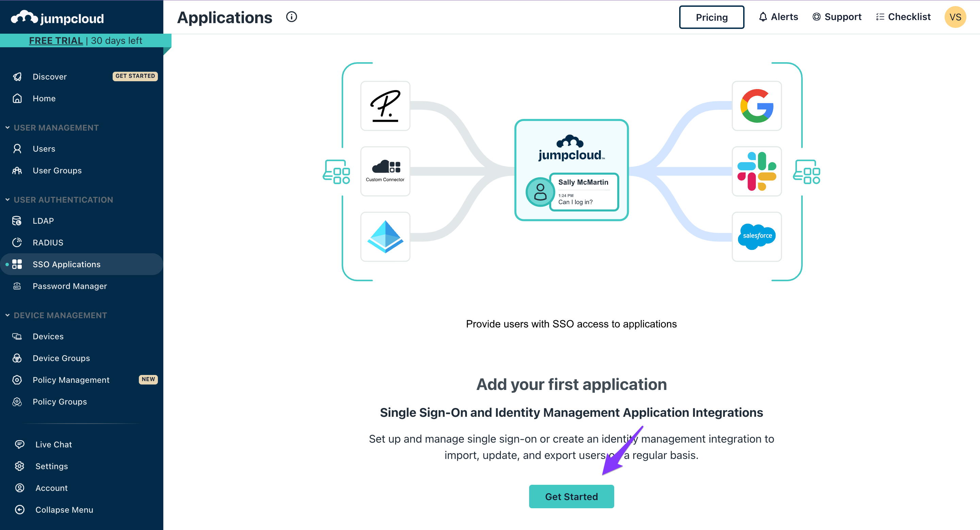Click the Custom Connector tile
This screenshot has width=980, height=530.
(x=385, y=171)
